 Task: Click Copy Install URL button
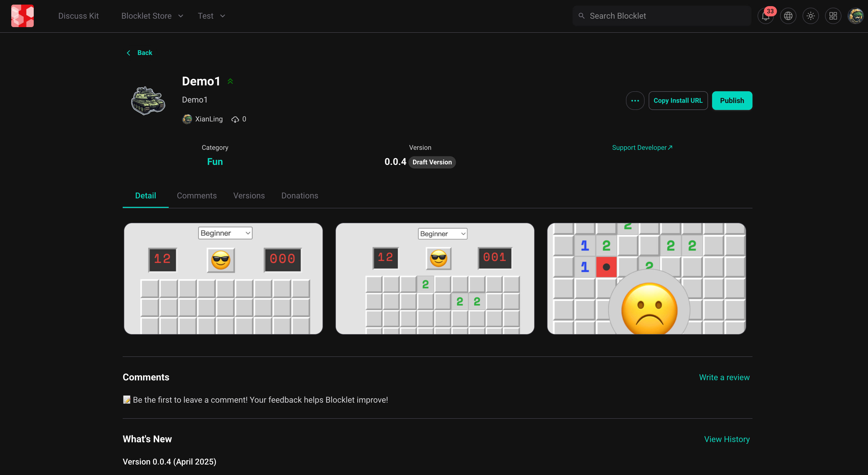point(678,100)
